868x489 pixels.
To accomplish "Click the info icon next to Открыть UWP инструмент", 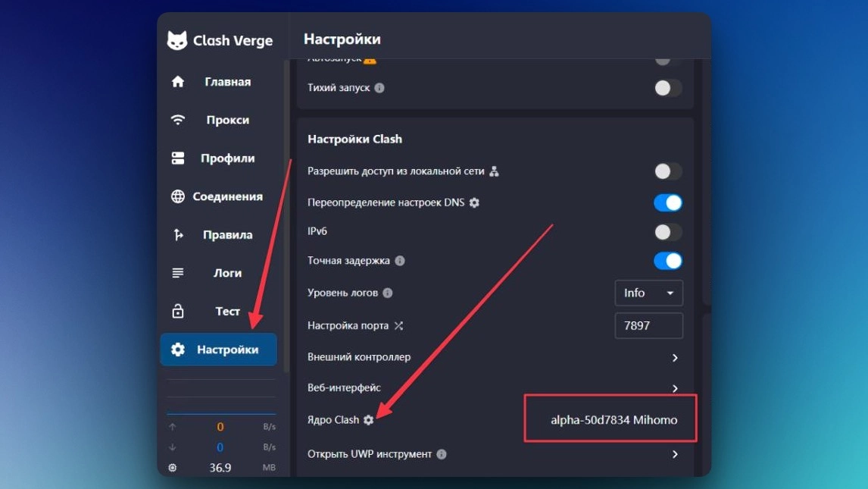I will pos(442,454).
